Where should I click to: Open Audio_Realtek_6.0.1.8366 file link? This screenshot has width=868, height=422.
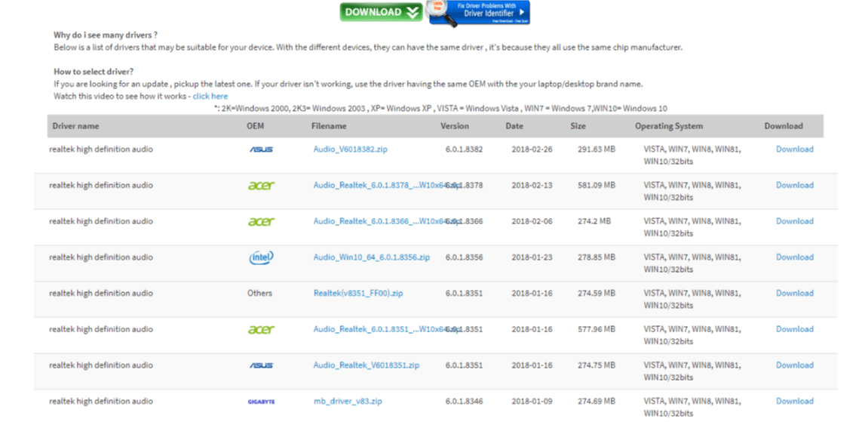coord(386,221)
